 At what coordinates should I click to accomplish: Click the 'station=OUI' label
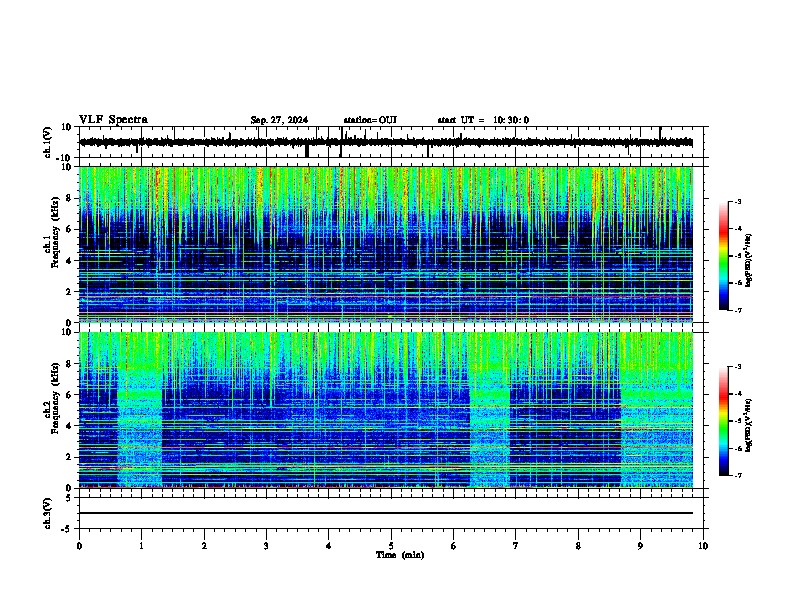coord(370,120)
